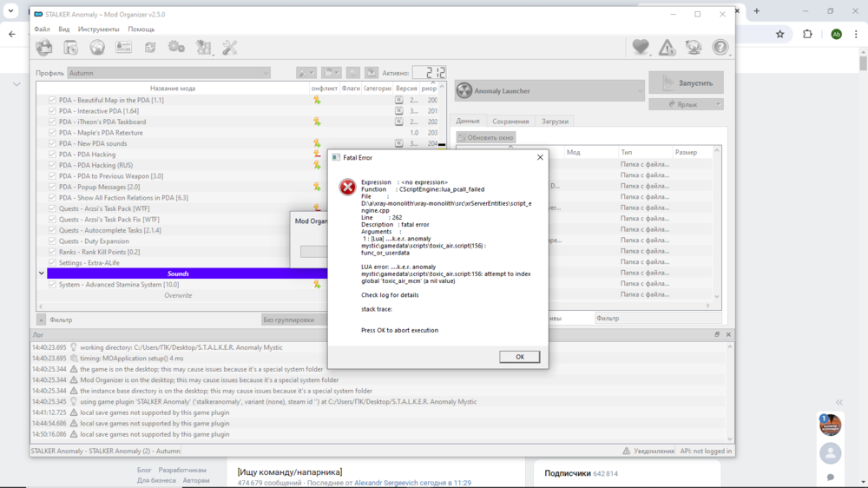Collapse the Sounds separator arrow

[x=42, y=273]
